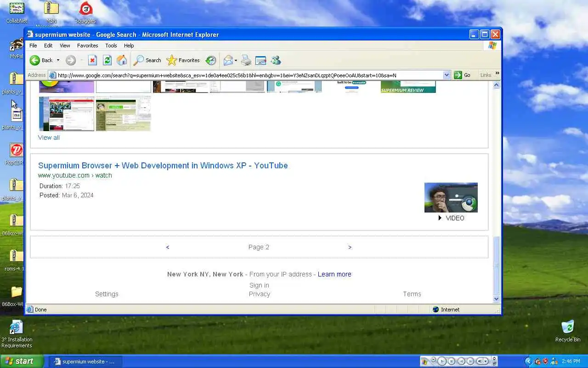Select the MSN Messenger folder on desktop
Image resolution: width=588 pixels, height=368 pixels.
[x=51, y=13]
